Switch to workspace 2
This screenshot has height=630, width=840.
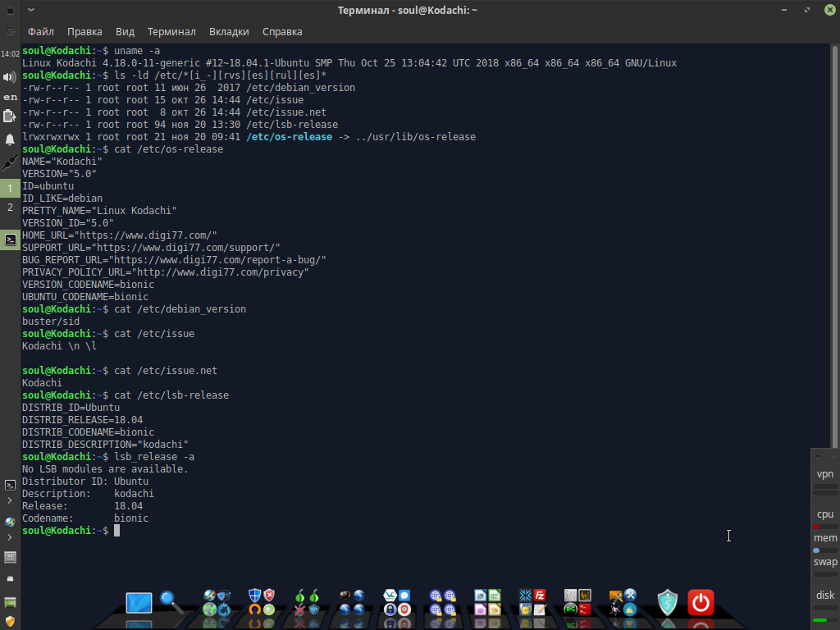(10, 207)
